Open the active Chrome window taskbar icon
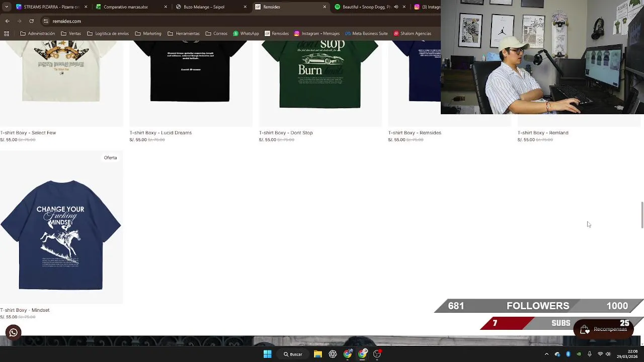This screenshot has height=362, width=644. coord(363,354)
